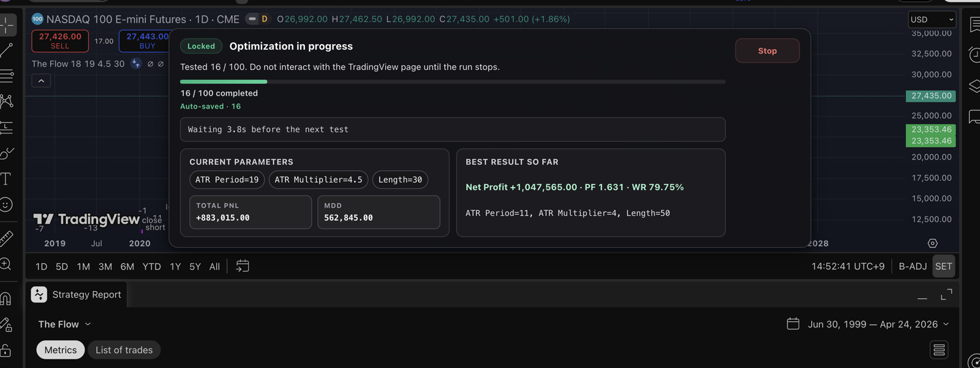Click the Strategy Report tab icon
Viewport: 980px width, 368px height.
tap(39, 294)
